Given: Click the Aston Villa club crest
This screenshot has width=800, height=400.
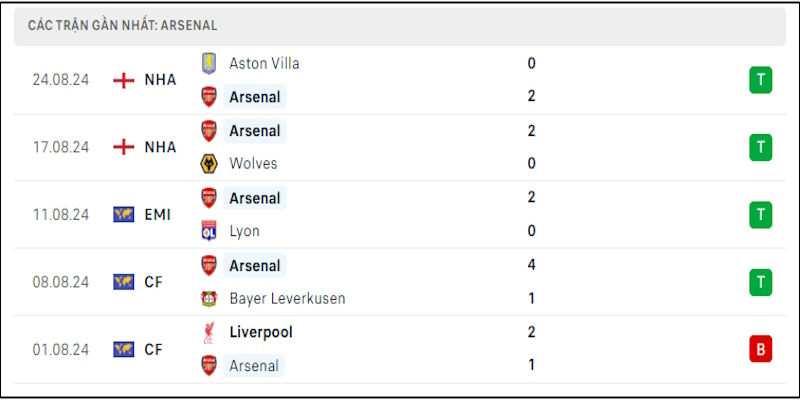Looking at the screenshot, I should (209, 63).
